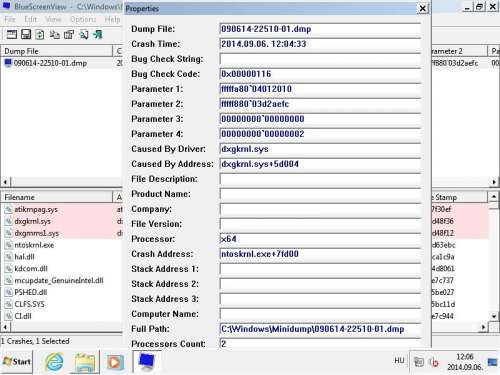The height and width of the screenshot is (375, 500).
Task: Select dump 090614-22510-01.dmp in crash list
Action: click(50, 63)
